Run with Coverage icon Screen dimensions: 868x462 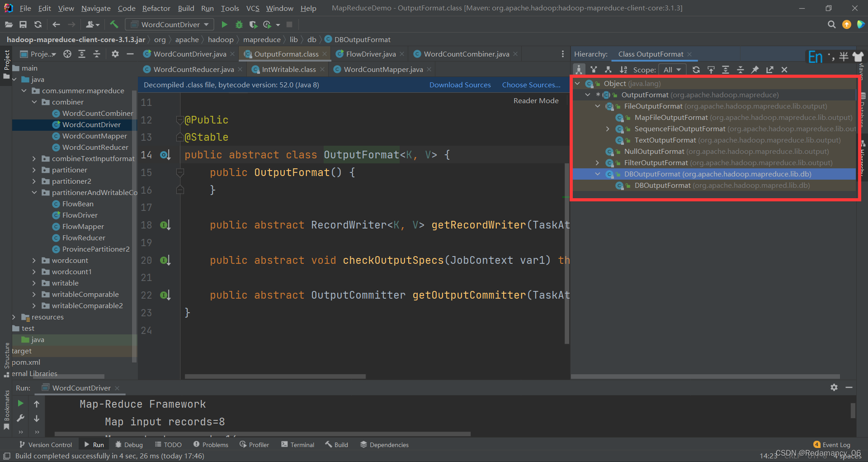[x=253, y=24]
